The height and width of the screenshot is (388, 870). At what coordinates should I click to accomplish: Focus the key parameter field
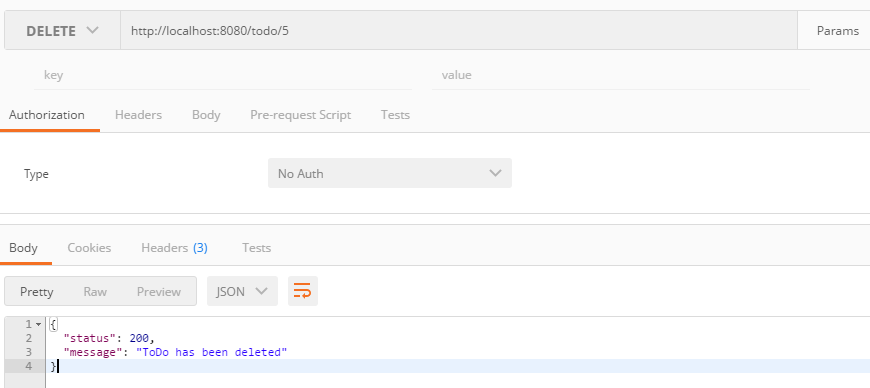click(223, 75)
